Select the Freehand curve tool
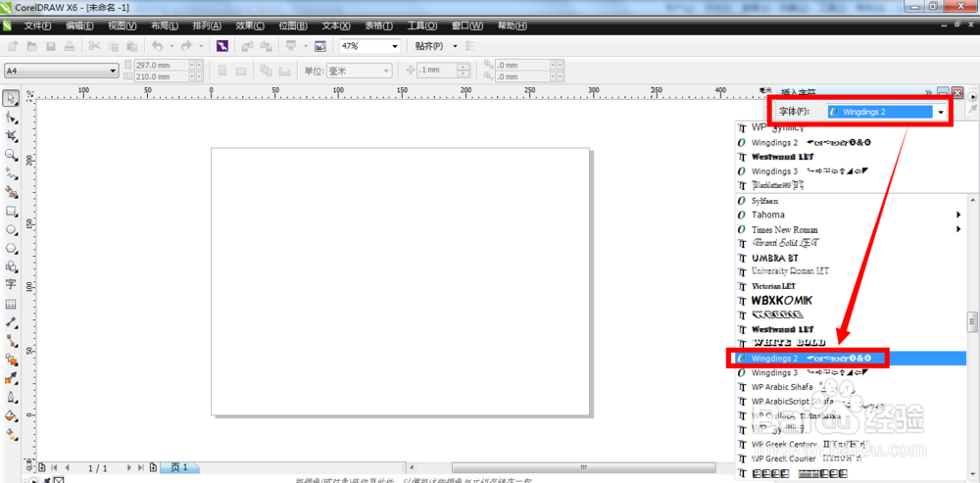This screenshot has height=483, width=980. point(11,173)
